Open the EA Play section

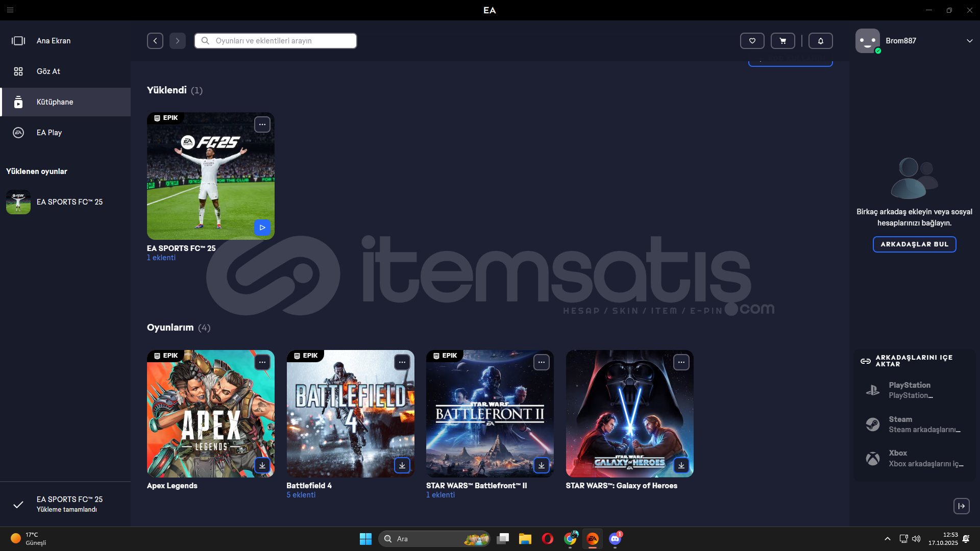(49, 133)
